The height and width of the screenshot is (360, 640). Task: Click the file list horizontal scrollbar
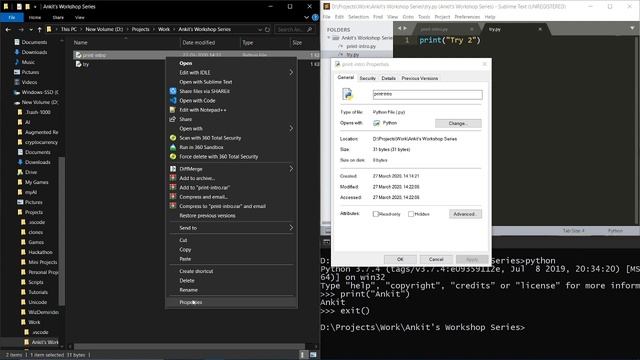(189, 347)
